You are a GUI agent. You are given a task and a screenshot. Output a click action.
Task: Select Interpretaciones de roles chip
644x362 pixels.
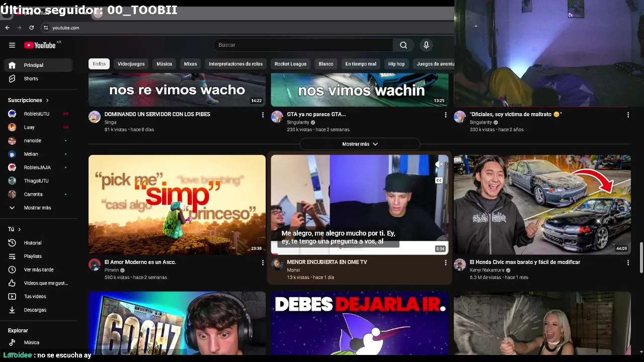click(x=236, y=64)
